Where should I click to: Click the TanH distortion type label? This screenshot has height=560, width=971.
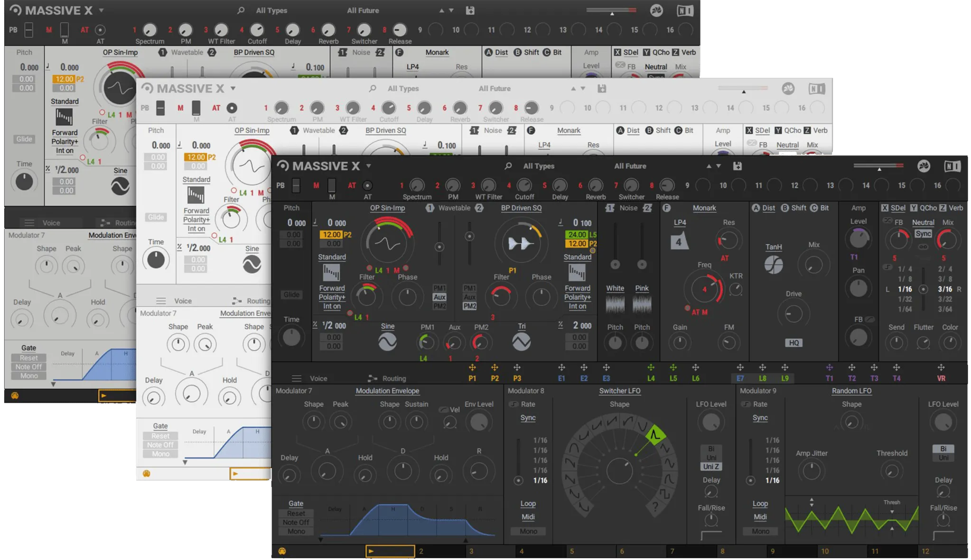pos(774,247)
